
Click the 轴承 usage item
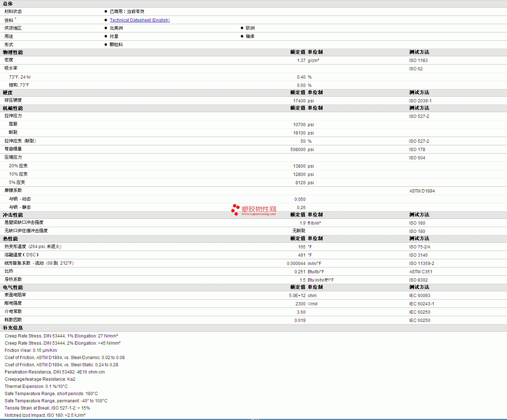[x=250, y=36]
